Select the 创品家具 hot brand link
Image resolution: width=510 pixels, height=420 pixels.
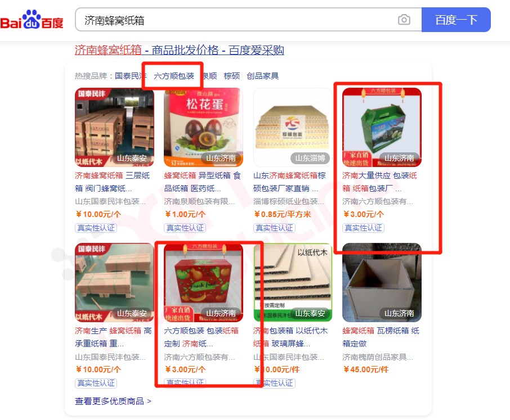coord(262,76)
